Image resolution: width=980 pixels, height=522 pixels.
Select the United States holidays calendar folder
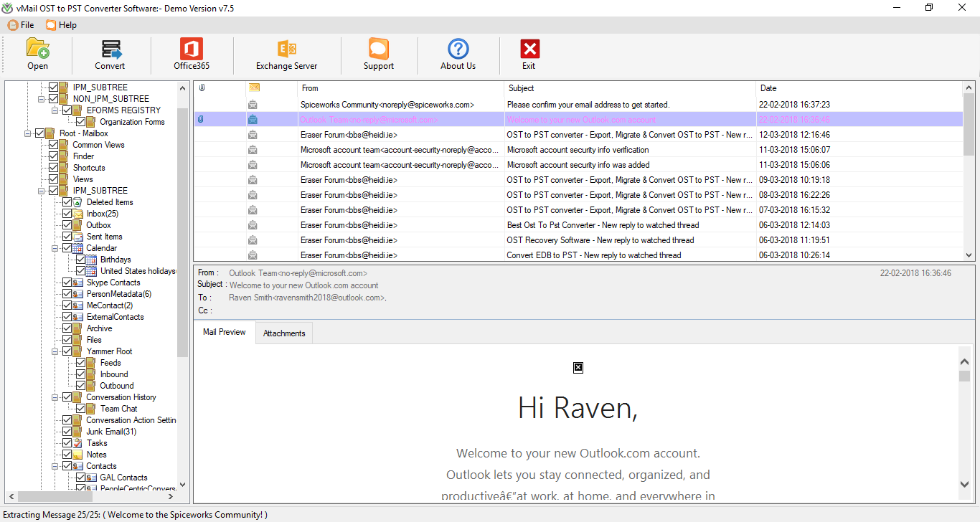click(138, 271)
